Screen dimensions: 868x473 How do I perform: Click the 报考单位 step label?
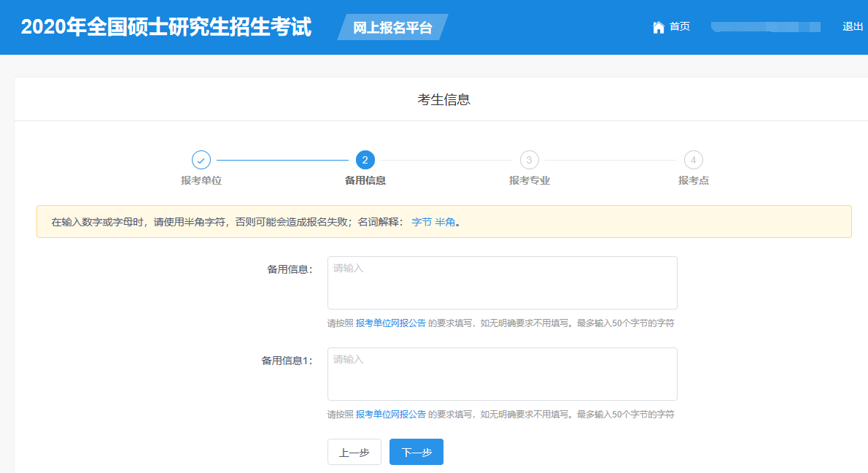pos(201,180)
